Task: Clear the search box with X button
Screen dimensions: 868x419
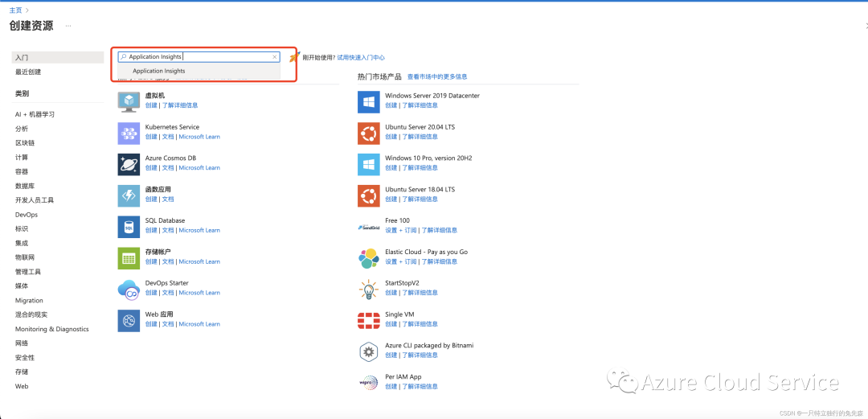Action: [x=275, y=56]
